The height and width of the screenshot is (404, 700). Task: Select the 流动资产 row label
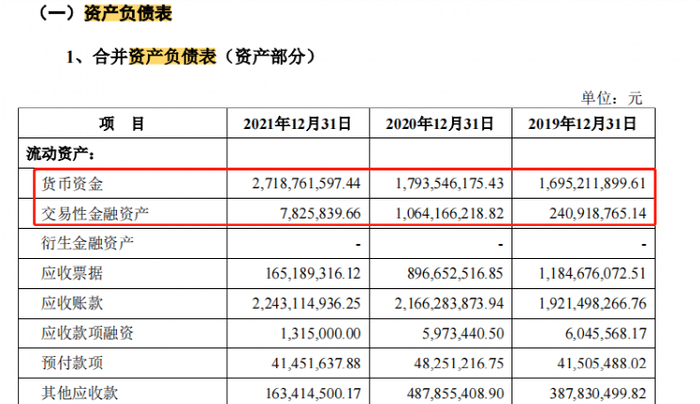tap(61, 154)
